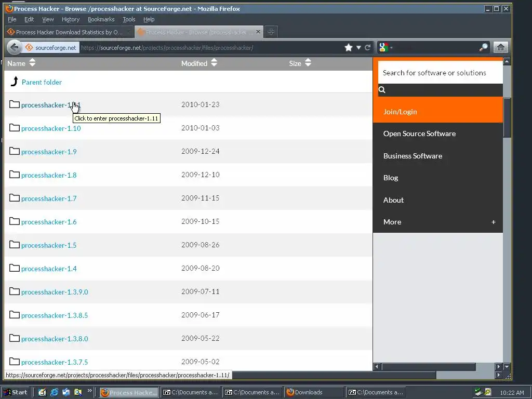Image resolution: width=532 pixels, height=399 pixels.
Task: Click the Internet Explorer quick launch icon
Action: 54,392
